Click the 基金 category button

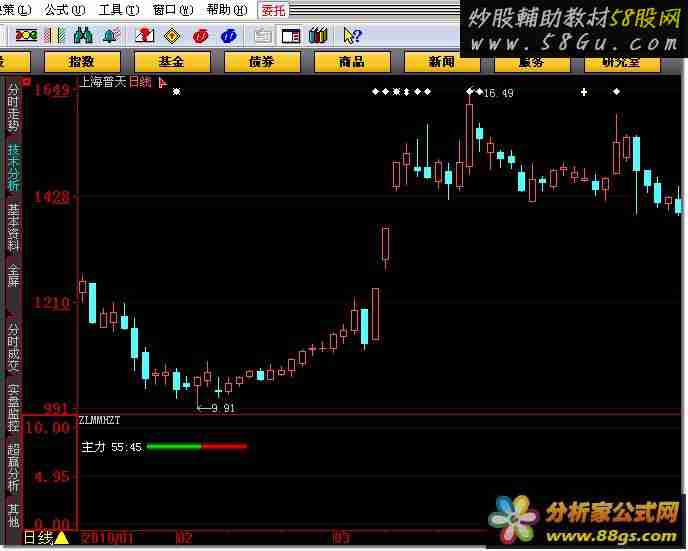pos(172,61)
